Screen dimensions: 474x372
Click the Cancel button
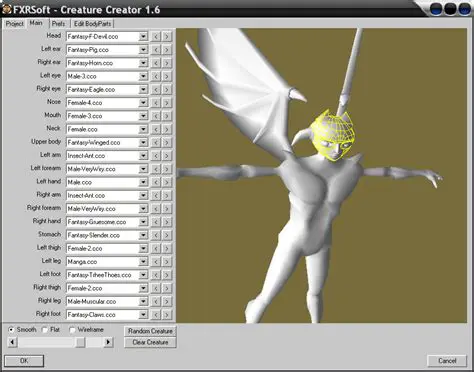click(x=447, y=361)
